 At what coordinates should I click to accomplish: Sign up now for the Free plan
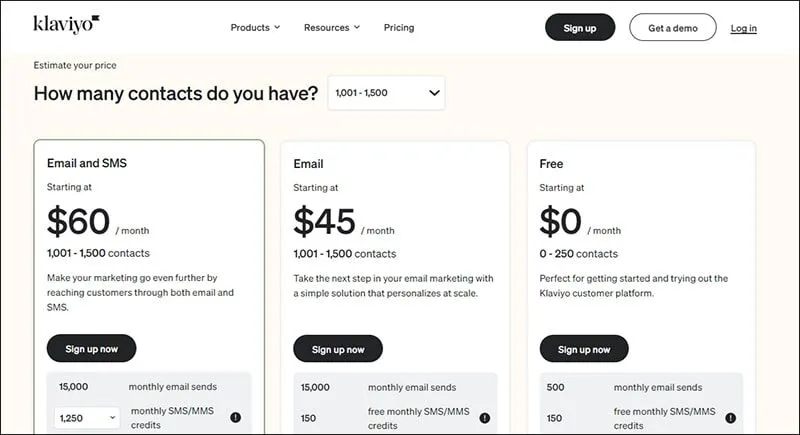click(x=584, y=349)
